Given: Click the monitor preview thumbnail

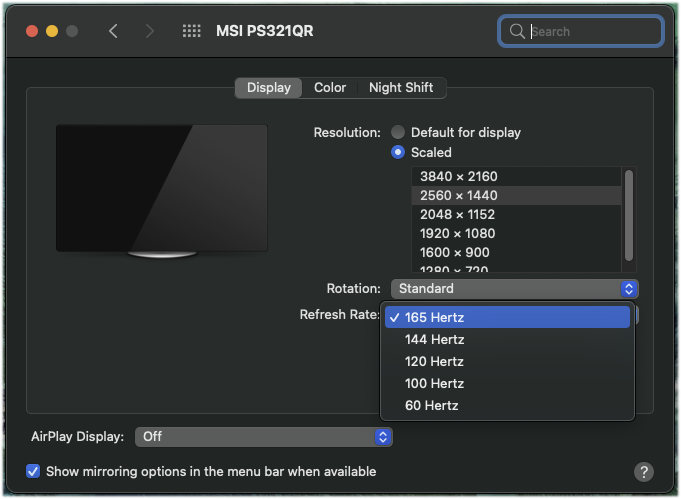Looking at the screenshot, I should (162, 191).
